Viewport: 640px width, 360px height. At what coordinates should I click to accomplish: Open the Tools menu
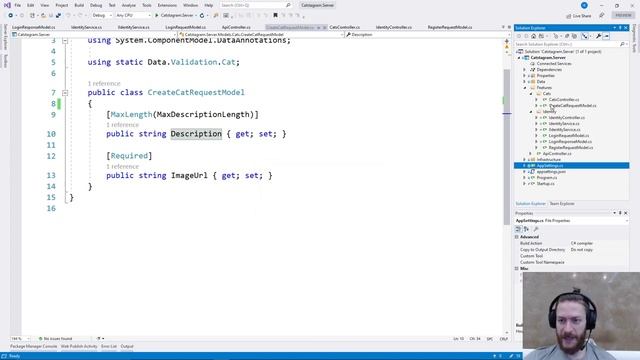pyautogui.click(x=147, y=5)
